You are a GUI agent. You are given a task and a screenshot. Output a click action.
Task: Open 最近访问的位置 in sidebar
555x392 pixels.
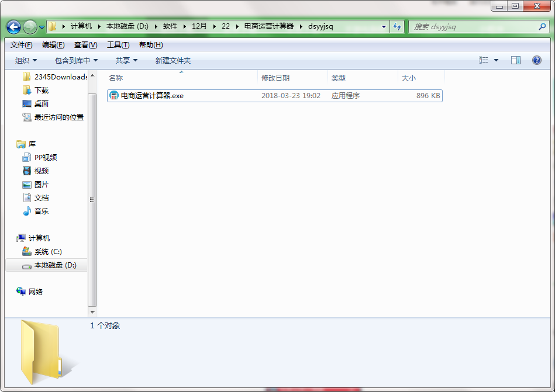[58, 117]
